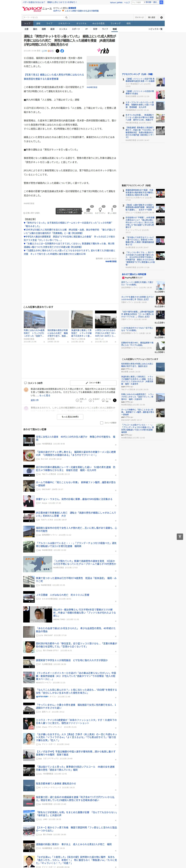
Task: Select the ライブ tab in blue bar
Action: coord(49,24)
